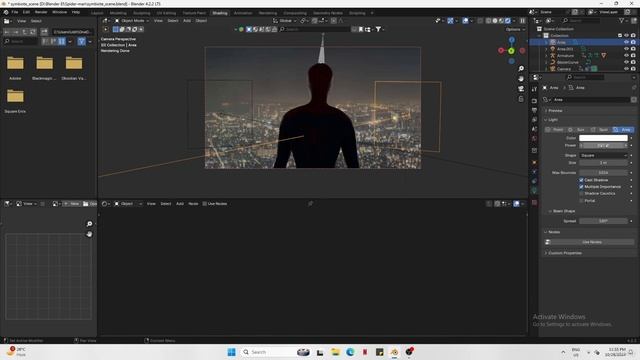The width and height of the screenshot is (640, 360).
Task: Toggle viewport overlays button
Action: coord(465,20)
